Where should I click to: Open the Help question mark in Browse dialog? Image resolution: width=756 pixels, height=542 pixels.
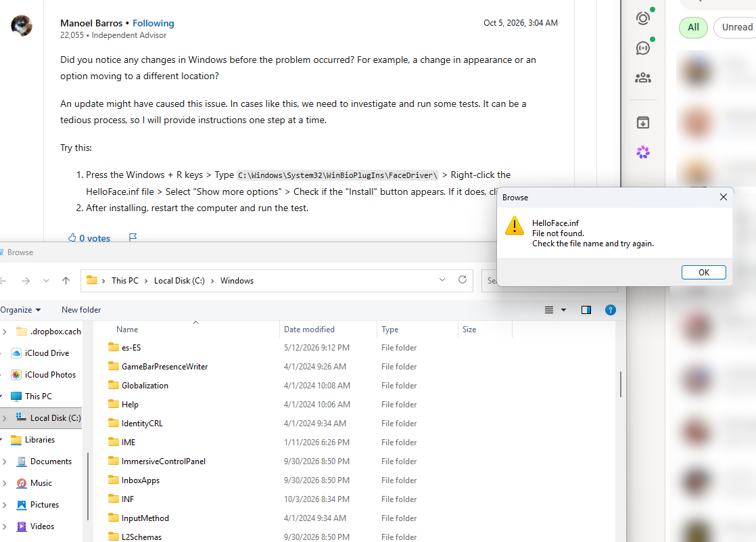pos(611,310)
